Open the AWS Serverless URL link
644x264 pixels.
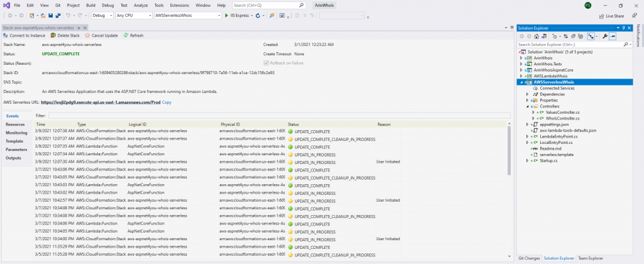(x=101, y=102)
